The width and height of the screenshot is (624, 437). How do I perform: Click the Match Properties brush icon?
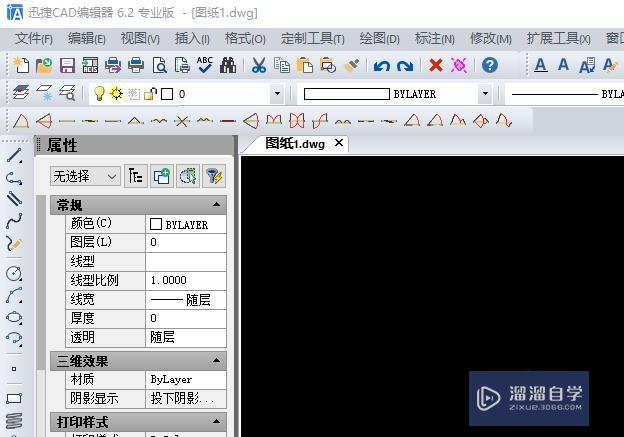coord(351,65)
